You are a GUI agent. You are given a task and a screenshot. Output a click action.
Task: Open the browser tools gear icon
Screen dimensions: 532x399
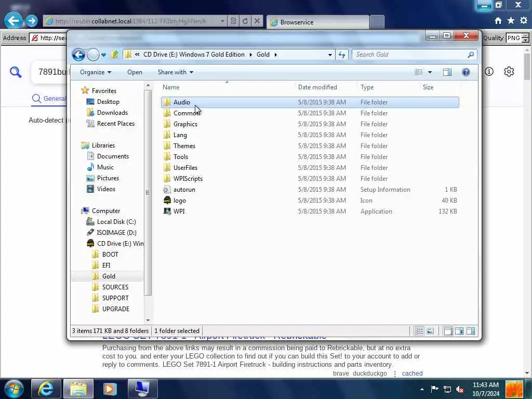[524, 21]
